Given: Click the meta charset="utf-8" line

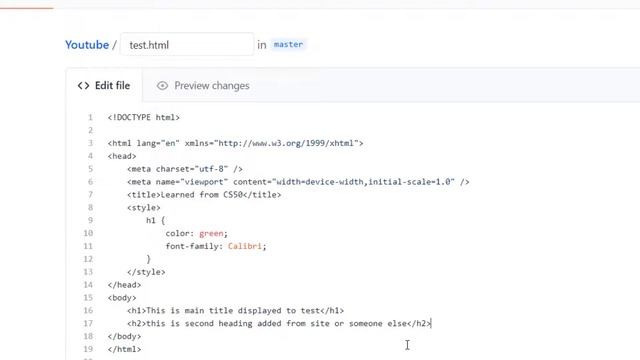Looking at the screenshot, I should (x=184, y=169).
